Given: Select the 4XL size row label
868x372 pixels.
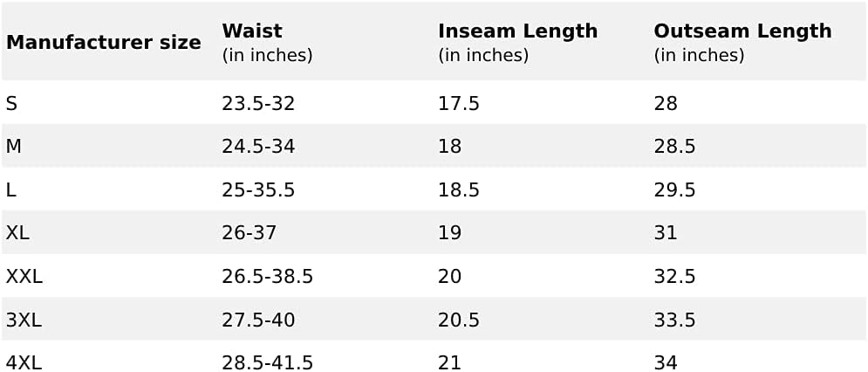Looking at the screenshot, I should click(24, 362).
